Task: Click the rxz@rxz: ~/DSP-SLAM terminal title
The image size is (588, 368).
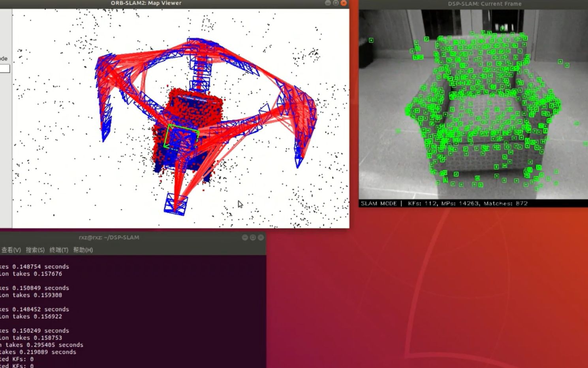Action: click(x=109, y=238)
